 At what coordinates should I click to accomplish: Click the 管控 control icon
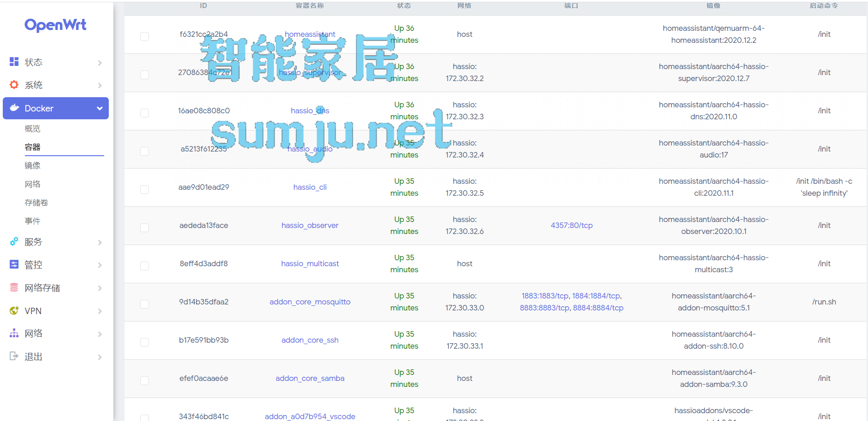click(x=14, y=264)
